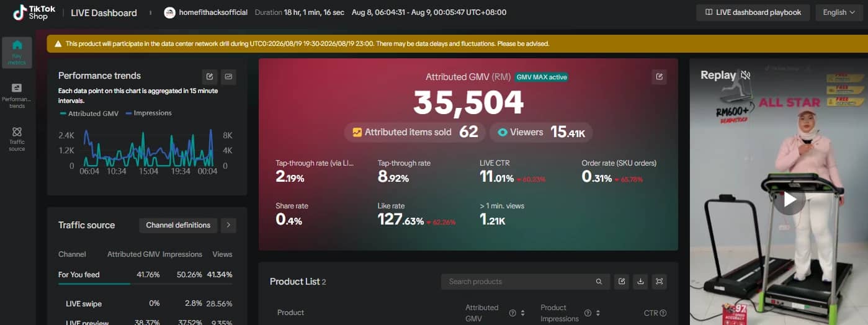Click the warning icon in the yellow banner
Viewport: 868px width, 325px height.
coord(58,44)
